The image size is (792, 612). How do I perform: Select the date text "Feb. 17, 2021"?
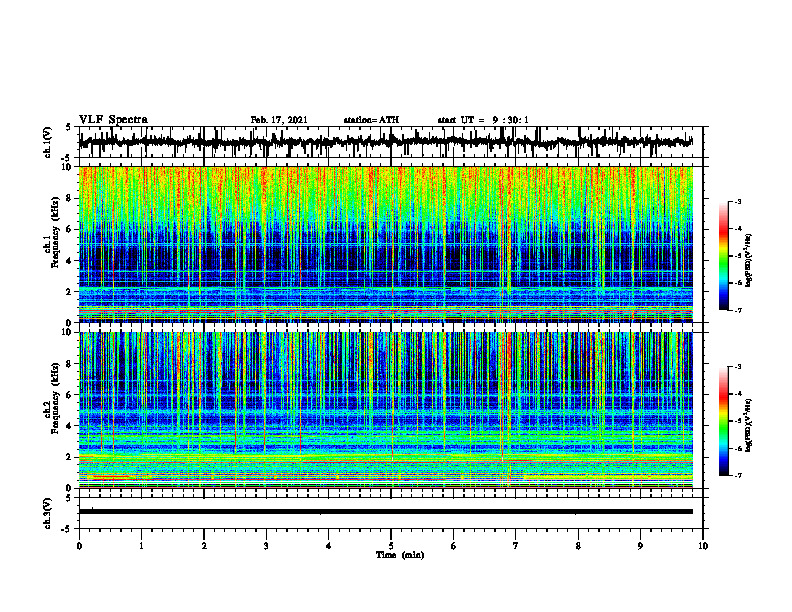279,120
